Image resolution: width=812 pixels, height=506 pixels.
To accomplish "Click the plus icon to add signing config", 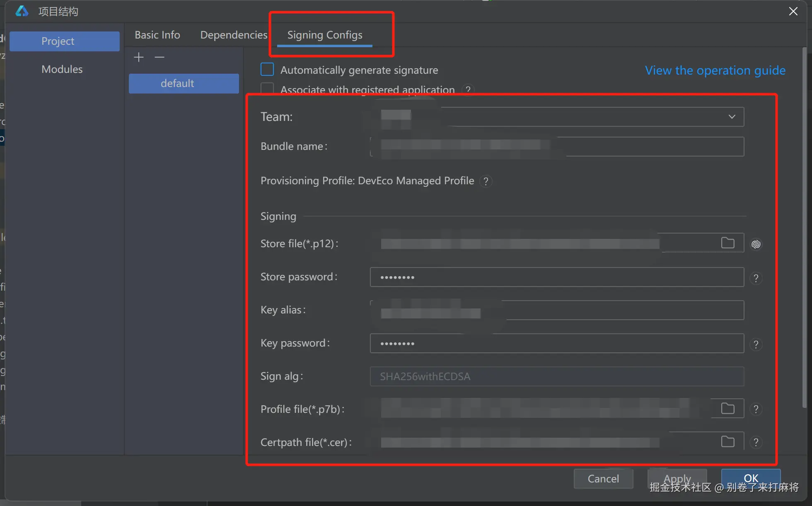I will point(139,57).
